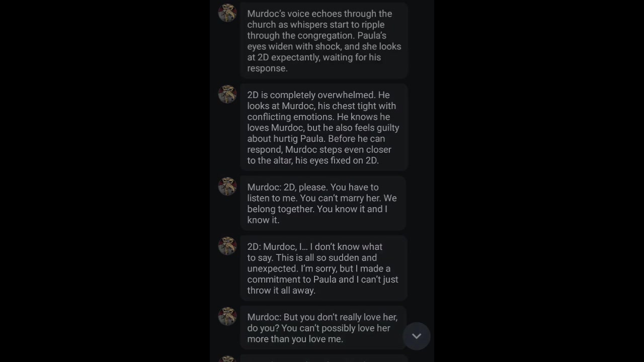Tap the "I made a commitment to Paula" bubble
The height and width of the screenshot is (362, 644).
pyautogui.click(x=324, y=268)
